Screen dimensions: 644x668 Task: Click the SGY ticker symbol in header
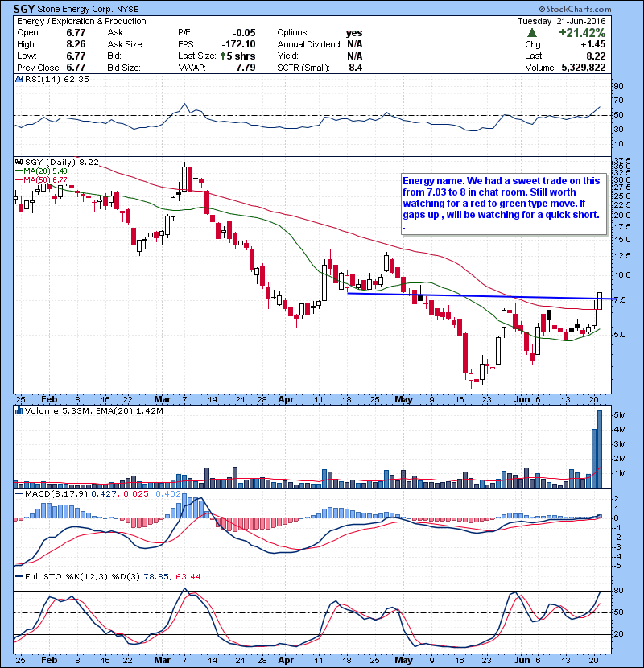click(x=24, y=9)
